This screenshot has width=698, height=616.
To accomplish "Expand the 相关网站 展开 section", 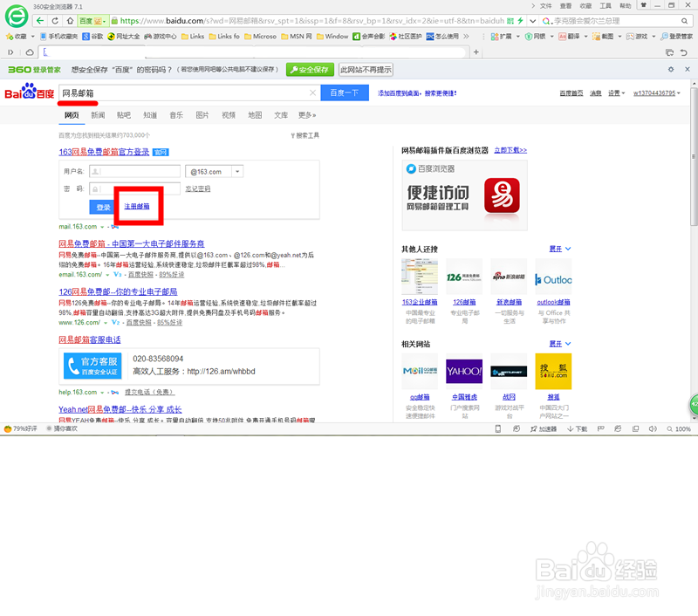I will coord(559,344).
